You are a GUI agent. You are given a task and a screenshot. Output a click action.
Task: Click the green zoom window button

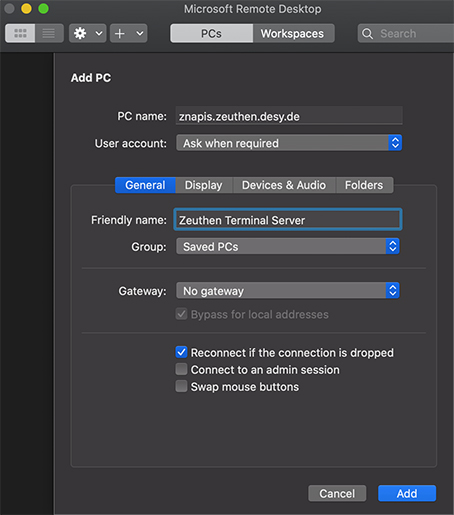coord(43,9)
